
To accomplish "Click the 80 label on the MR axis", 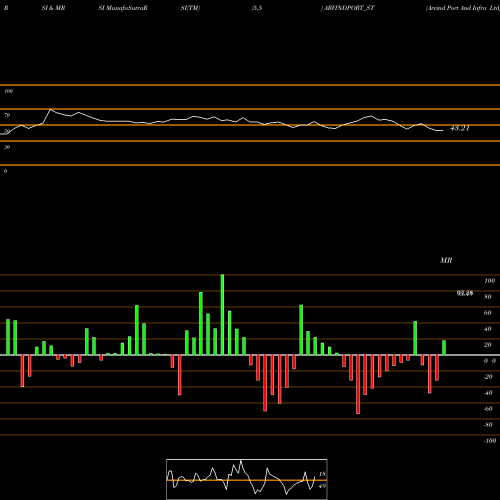I will 488,297.
